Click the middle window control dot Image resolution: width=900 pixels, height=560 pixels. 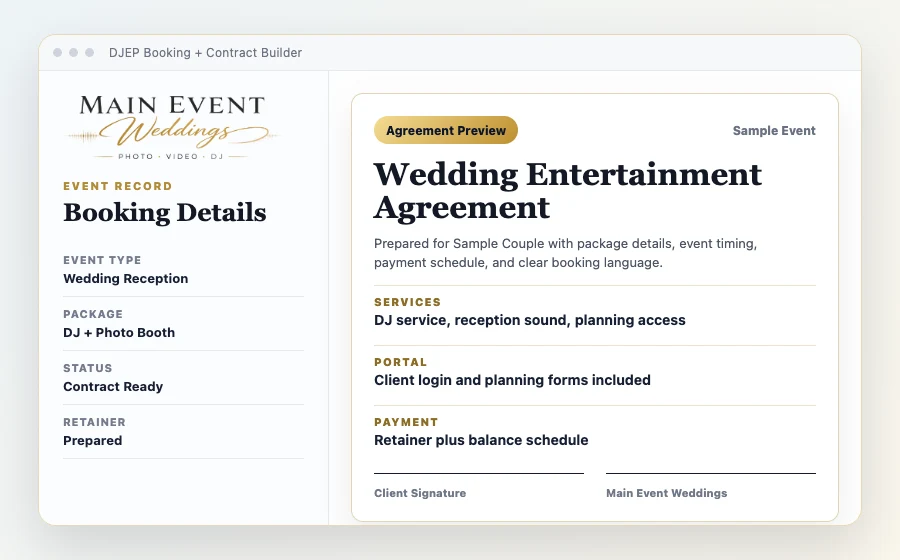click(x=73, y=53)
